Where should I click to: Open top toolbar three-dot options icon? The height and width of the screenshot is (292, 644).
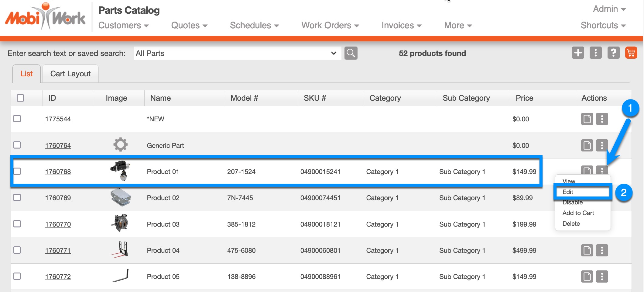pyautogui.click(x=595, y=53)
